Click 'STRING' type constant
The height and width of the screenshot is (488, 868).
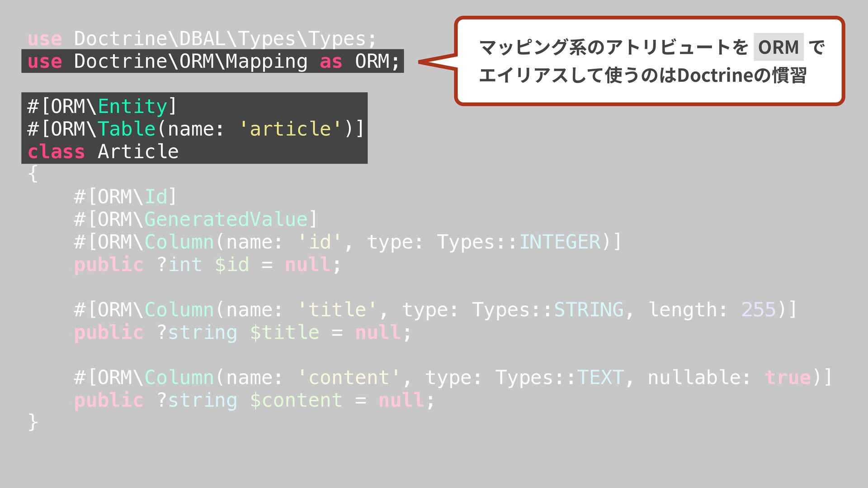(589, 310)
